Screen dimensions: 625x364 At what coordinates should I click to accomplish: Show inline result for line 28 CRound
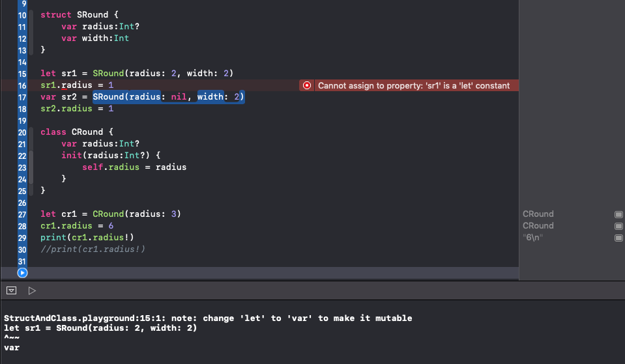[x=618, y=226]
